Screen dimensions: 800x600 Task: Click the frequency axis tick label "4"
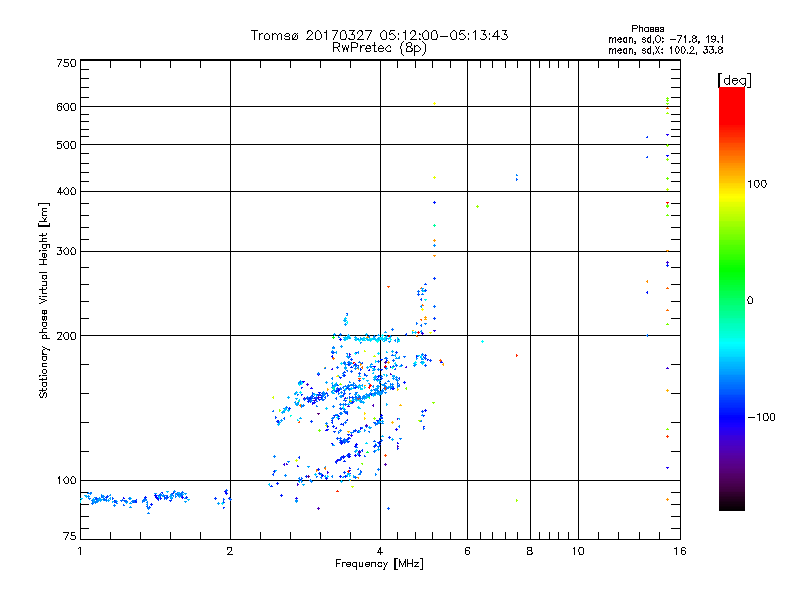pyautogui.click(x=380, y=551)
